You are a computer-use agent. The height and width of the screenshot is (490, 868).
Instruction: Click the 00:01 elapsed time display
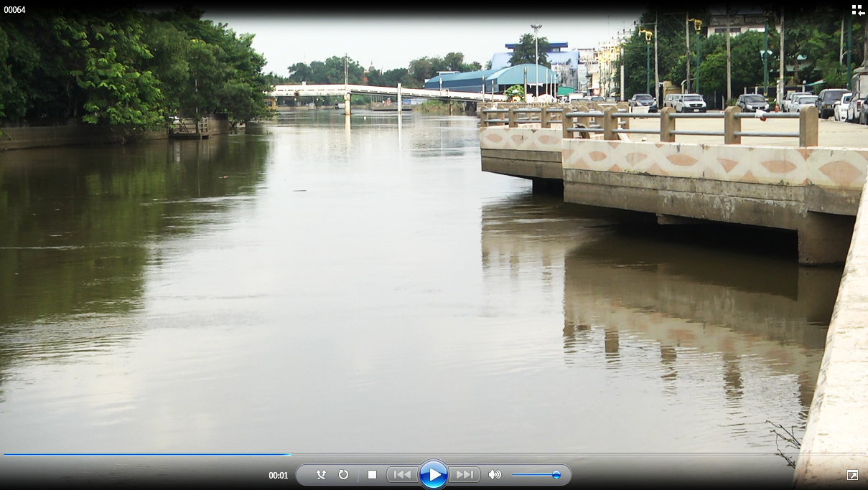pos(279,476)
